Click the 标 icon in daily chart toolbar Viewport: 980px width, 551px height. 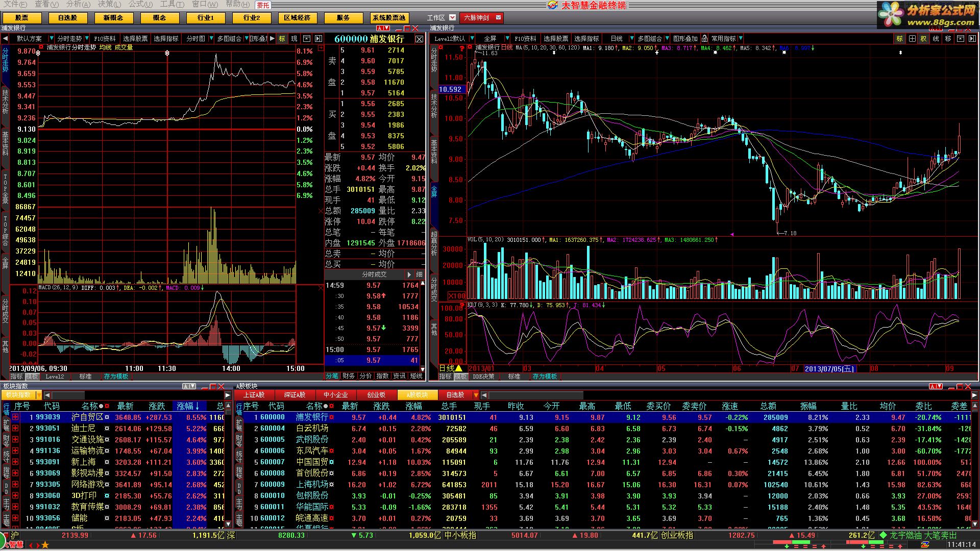(899, 39)
